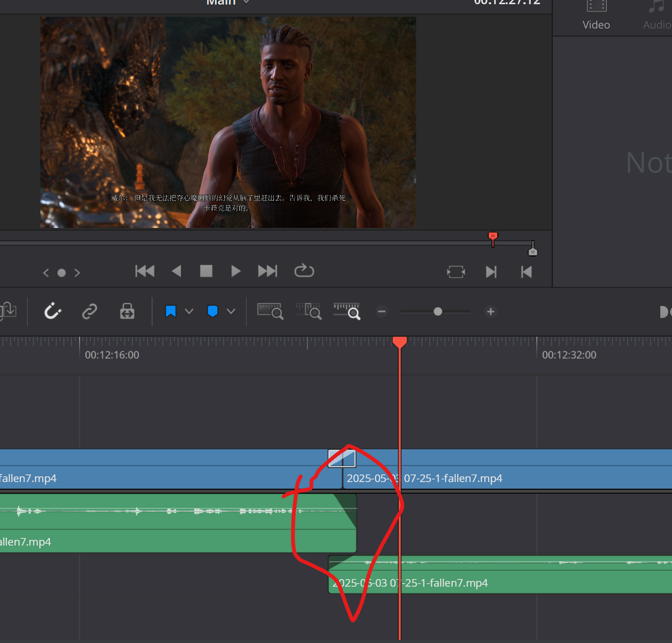The image size is (672, 643).
Task: Click the viewer scrub bar end handle
Action: [533, 249]
